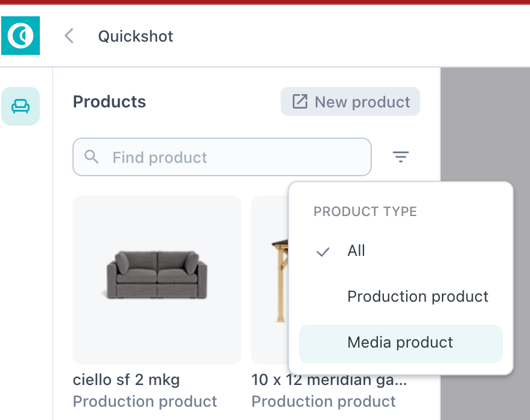
Task: Click the Products panel heading
Action: pos(109,101)
